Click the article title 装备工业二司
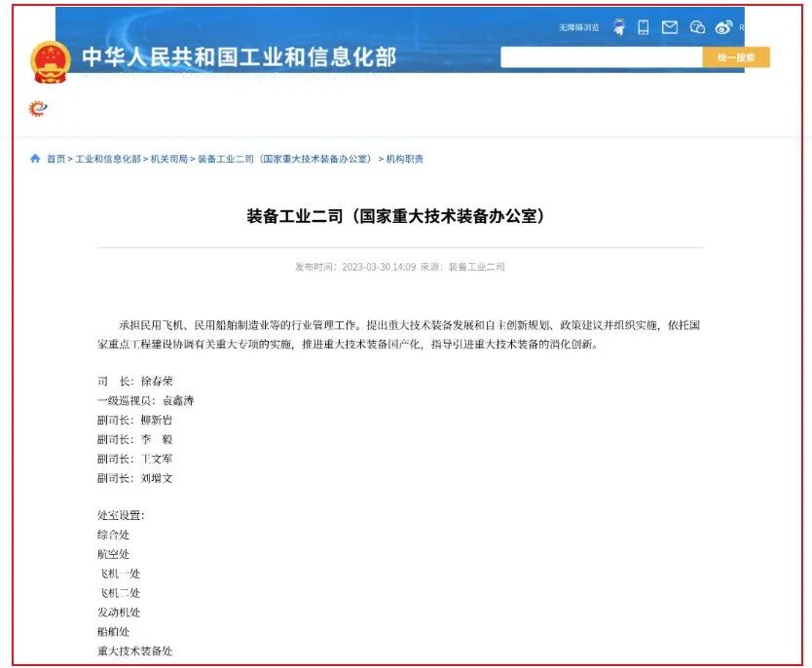Viewport: 812px width, 668px height. click(396, 216)
